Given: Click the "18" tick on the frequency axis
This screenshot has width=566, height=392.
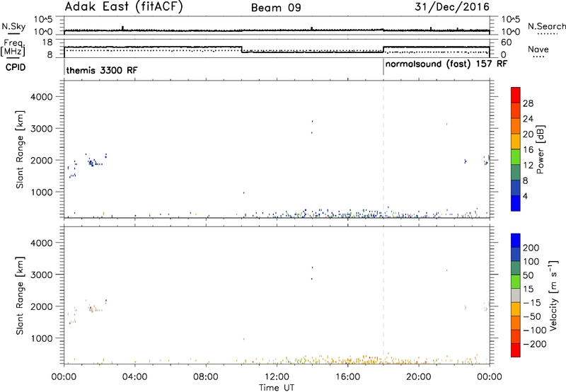Looking at the screenshot, I should click(48, 42).
